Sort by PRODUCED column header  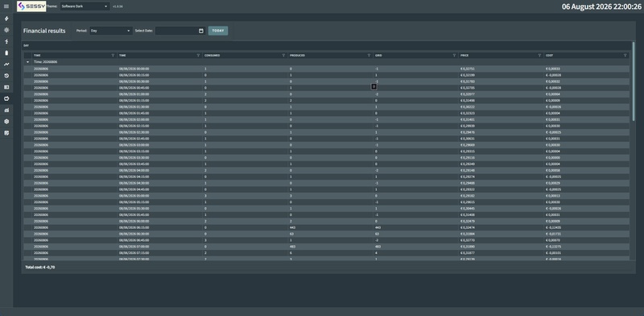[297, 55]
